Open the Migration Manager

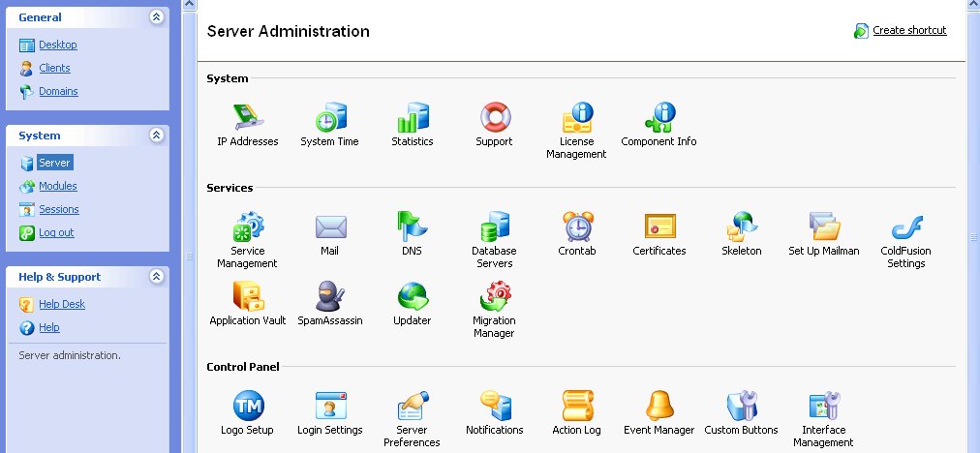(495, 297)
